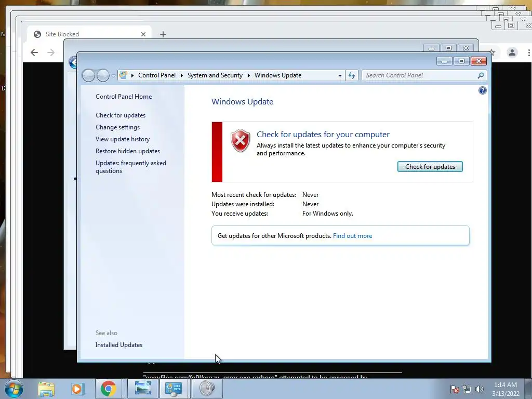This screenshot has width=532, height=399.
Task: Open Windows Explorer from taskbar
Action: click(46, 389)
